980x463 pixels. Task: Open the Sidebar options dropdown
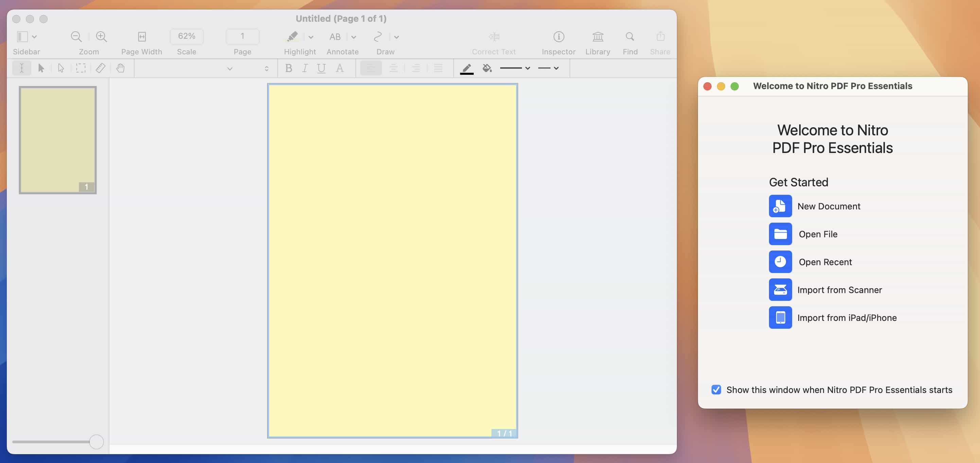35,37
